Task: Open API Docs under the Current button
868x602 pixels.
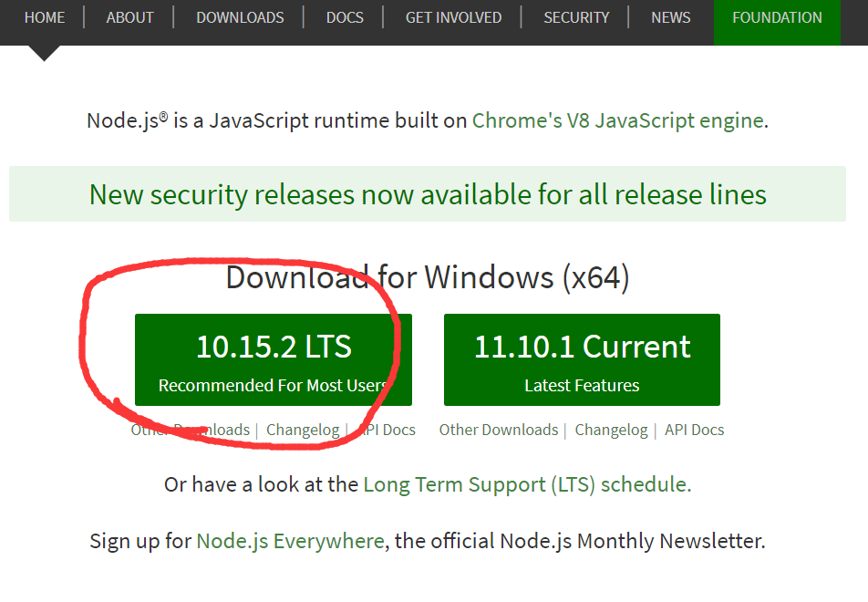Action: (694, 430)
